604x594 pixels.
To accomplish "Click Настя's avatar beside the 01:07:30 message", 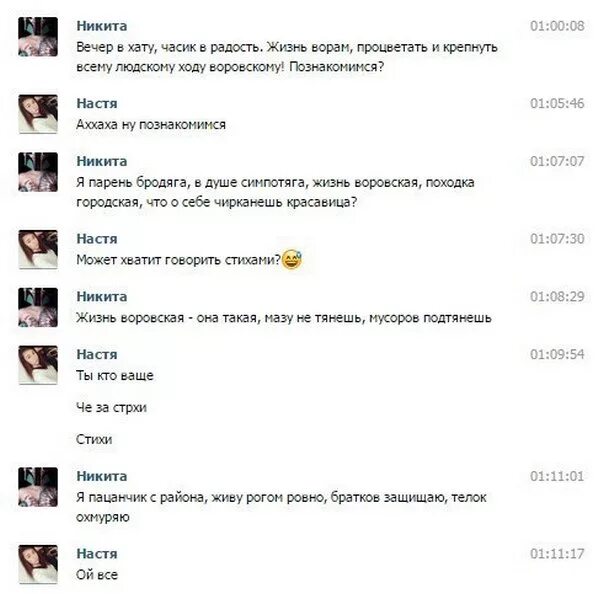I will [x=38, y=249].
